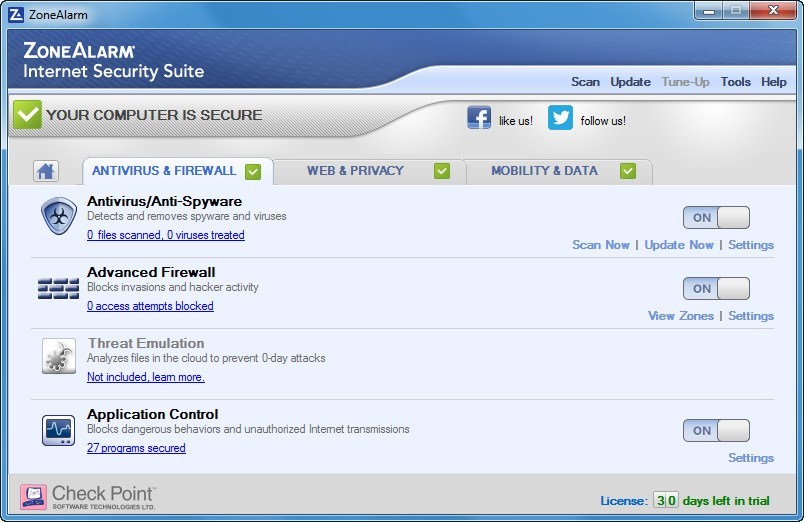Close the ZoneAlarm window
Image resolution: width=804 pixels, height=522 pixels.
point(773,11)
